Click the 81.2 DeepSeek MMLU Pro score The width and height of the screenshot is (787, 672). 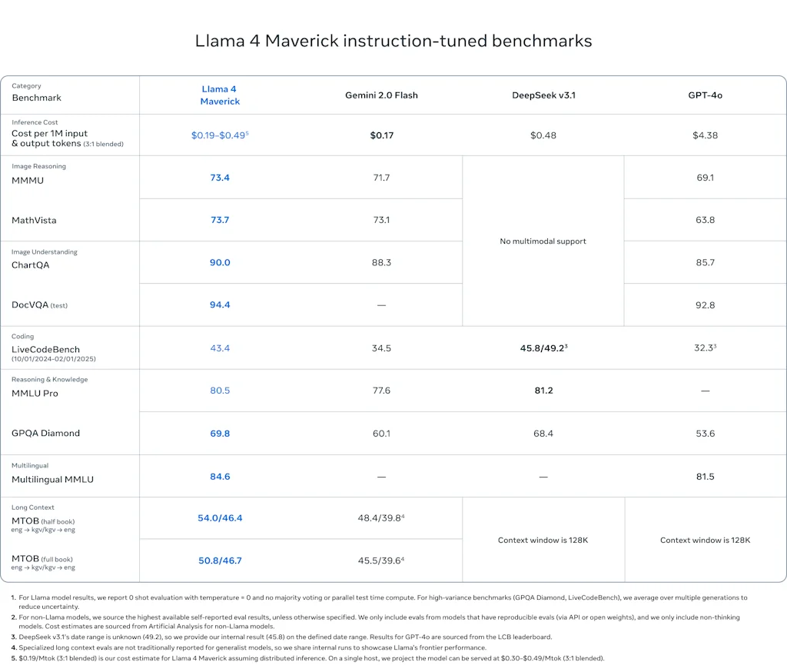pyautogui.click(x=543, y=391)
